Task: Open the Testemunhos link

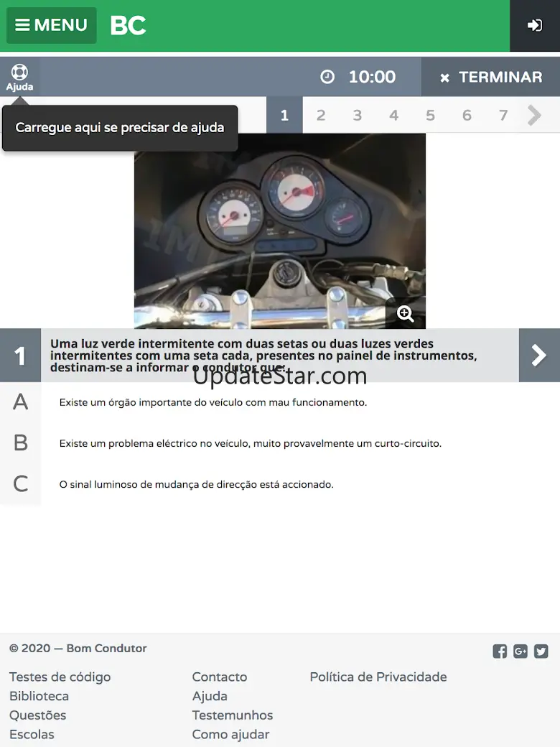Action: click(233, 715)
